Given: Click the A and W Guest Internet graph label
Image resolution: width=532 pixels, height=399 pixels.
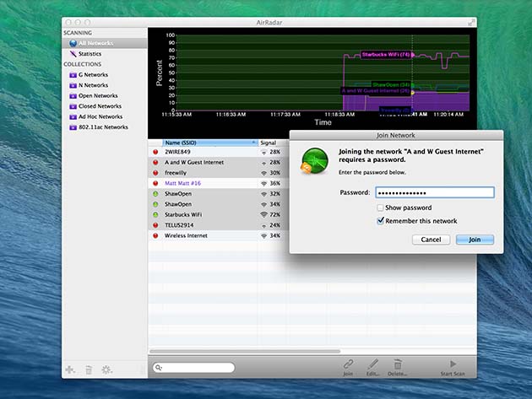Looking at the screenshot, I should pyautogui.click(x=376, y=90).
